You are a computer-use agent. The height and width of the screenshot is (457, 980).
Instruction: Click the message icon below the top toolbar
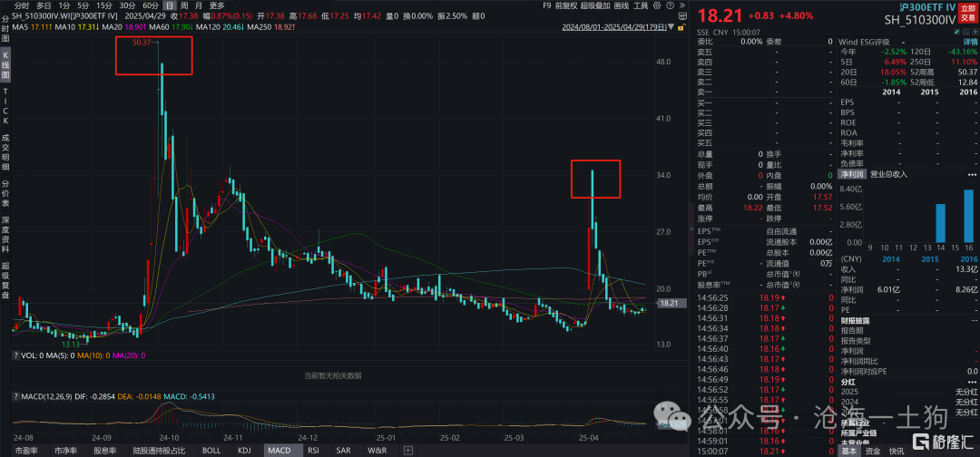(x=682, y=16)
